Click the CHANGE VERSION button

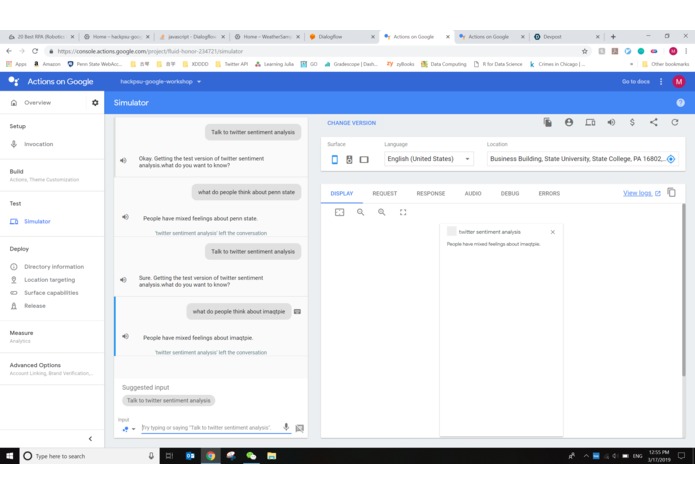tap(351, 123)
